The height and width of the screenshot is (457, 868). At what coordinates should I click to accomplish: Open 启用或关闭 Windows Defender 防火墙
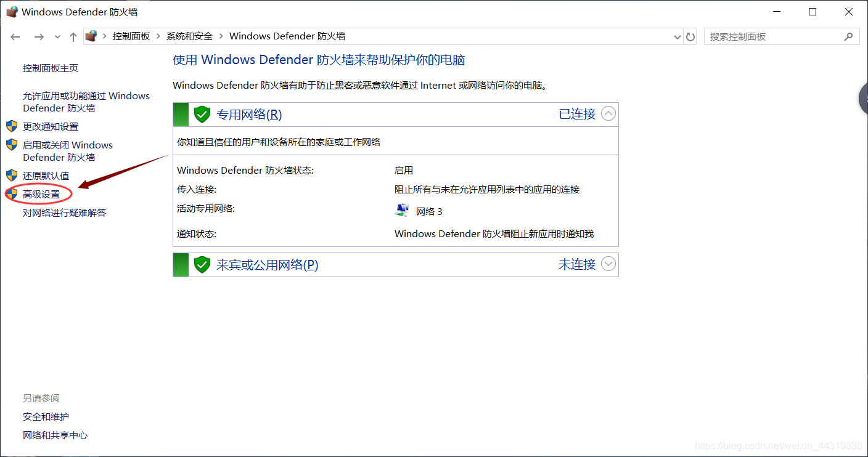[x=68, y=151]
